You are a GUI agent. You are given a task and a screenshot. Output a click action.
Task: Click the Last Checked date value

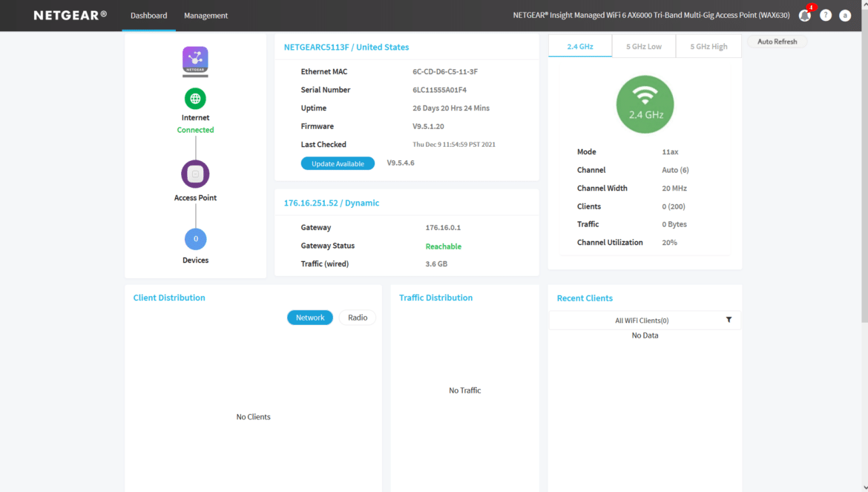[x=454, y=145]
